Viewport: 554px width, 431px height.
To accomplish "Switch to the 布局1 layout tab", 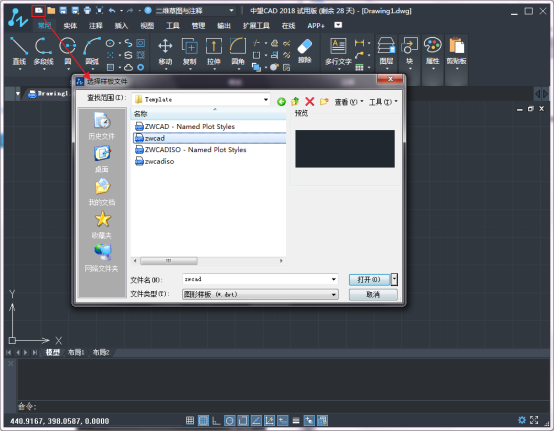I will 76,352.
